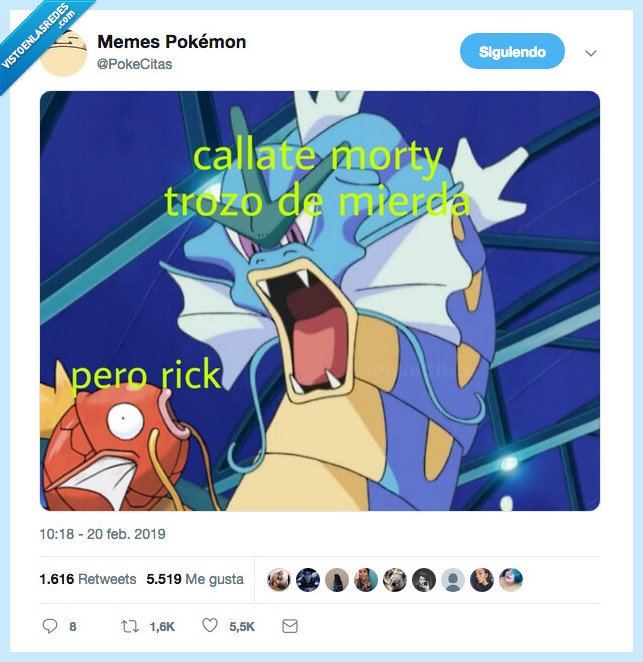Screen dimensions: 643x662
Task: Open first liker's avatar in row
Action: click(x=279, y=579)
